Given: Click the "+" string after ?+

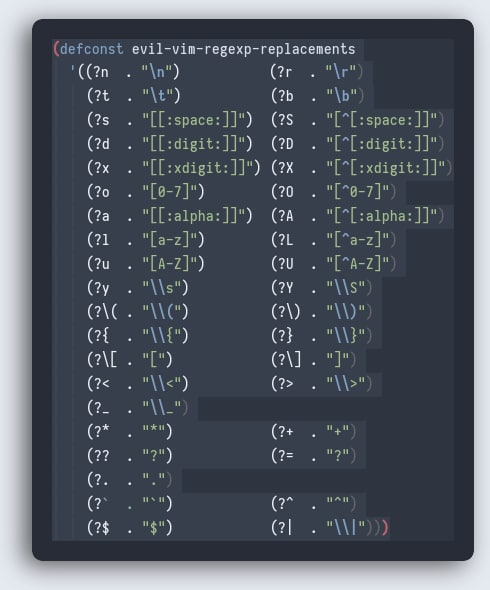Looking at the screenshot, I should point(337,432).
